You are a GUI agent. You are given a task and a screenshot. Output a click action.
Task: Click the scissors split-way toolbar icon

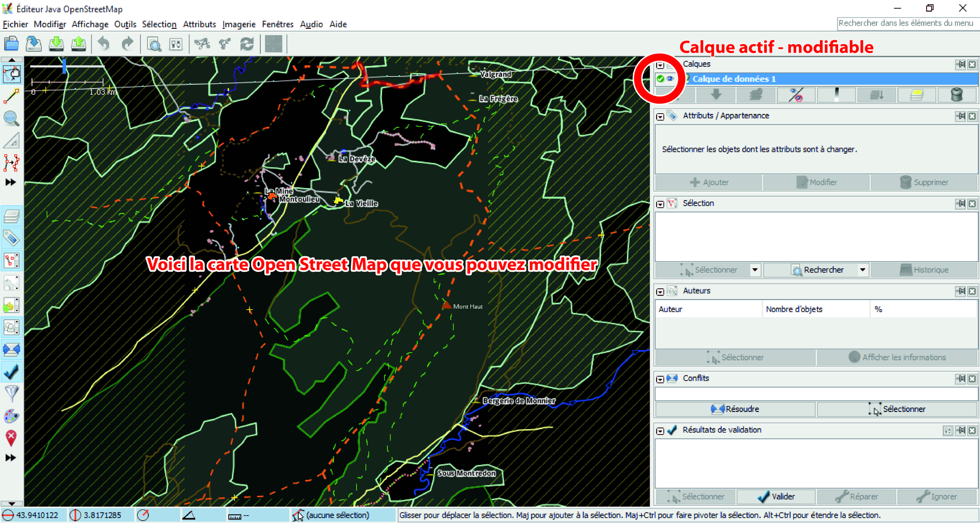202,44
